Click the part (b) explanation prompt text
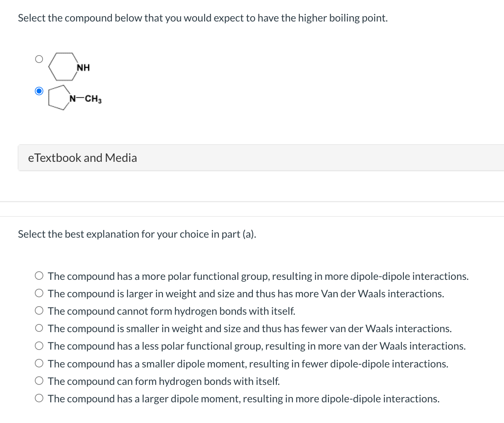 [137, 234]
